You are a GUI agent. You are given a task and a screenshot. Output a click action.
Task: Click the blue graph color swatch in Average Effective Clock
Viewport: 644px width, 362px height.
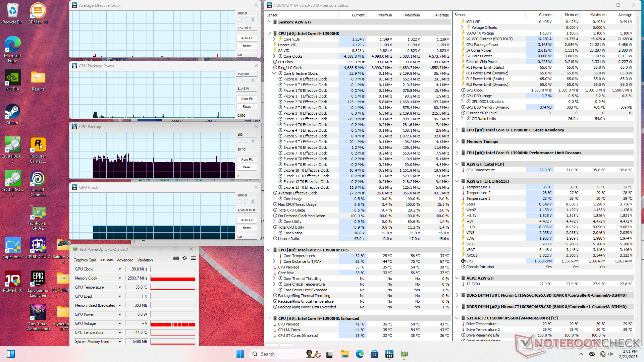click(253, 19)
